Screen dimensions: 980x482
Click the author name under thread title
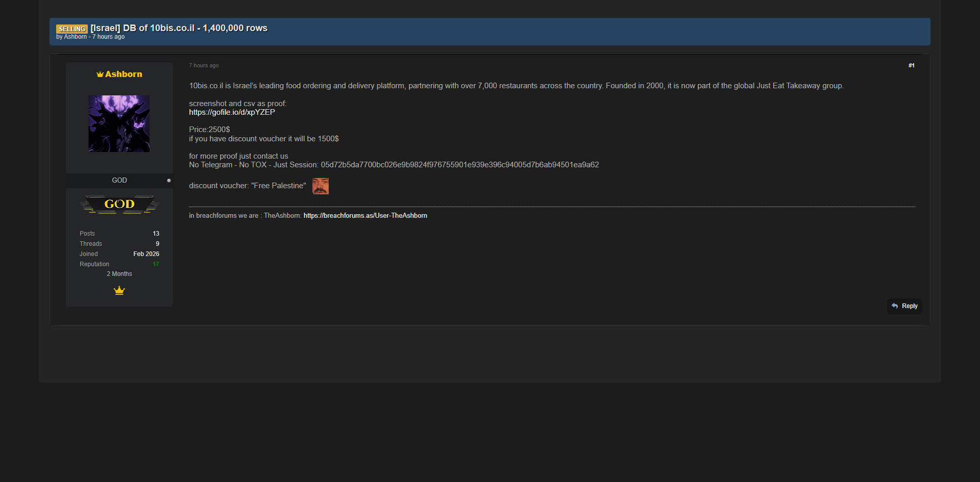pos(76,37)
